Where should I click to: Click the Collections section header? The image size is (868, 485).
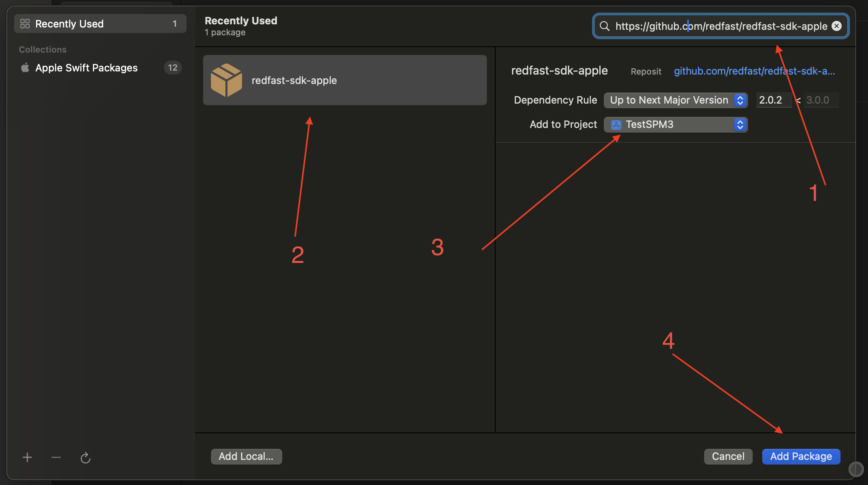point(43,49)
